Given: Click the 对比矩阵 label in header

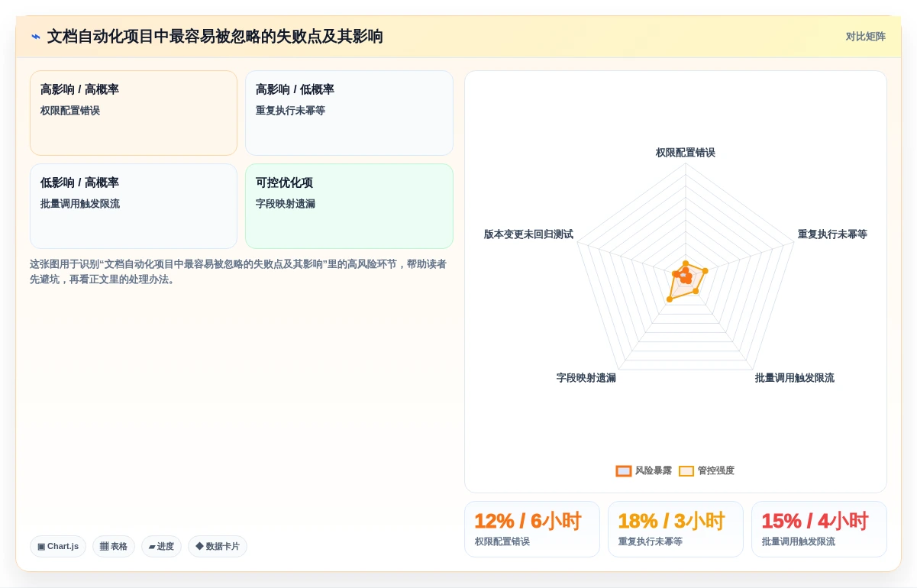Looking at the screenshot, I should pos(865,37).
